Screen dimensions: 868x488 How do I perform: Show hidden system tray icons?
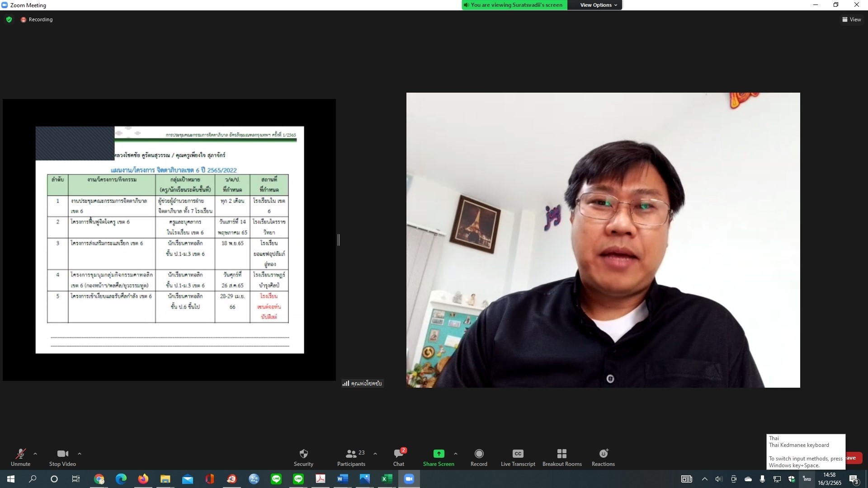[704, 479]
